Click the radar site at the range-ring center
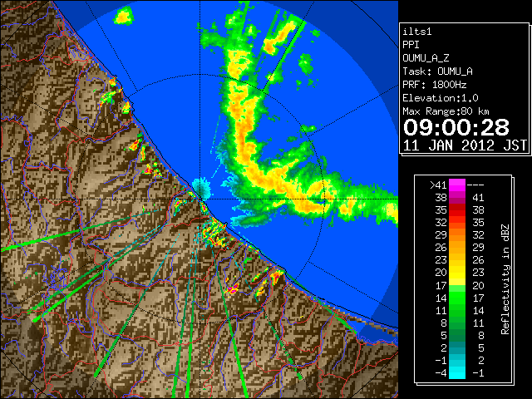This screenshot has height=399, width=532. point(199,199)
